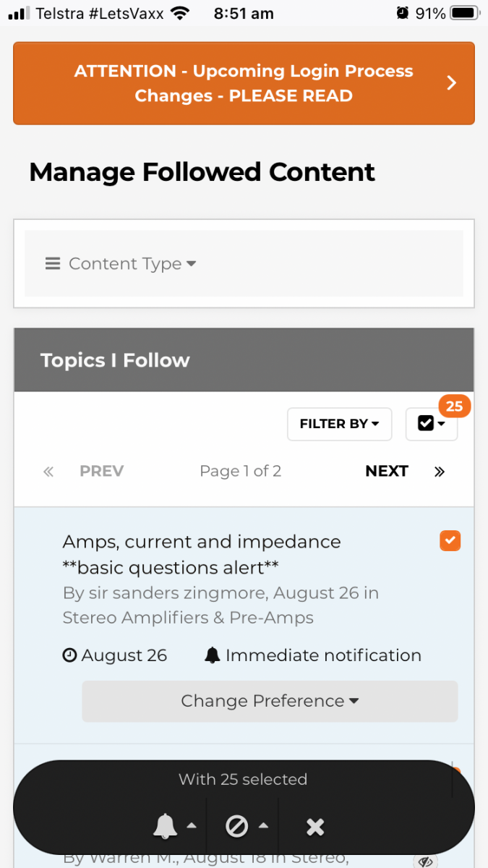
Task: Open notification bell options for selected topics
Action: [174, 826]
